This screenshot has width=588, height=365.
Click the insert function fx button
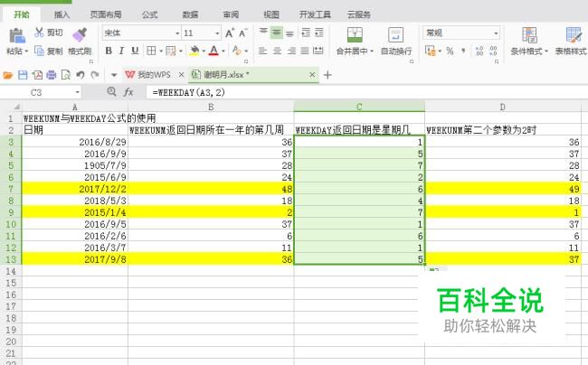pos(128,92)
